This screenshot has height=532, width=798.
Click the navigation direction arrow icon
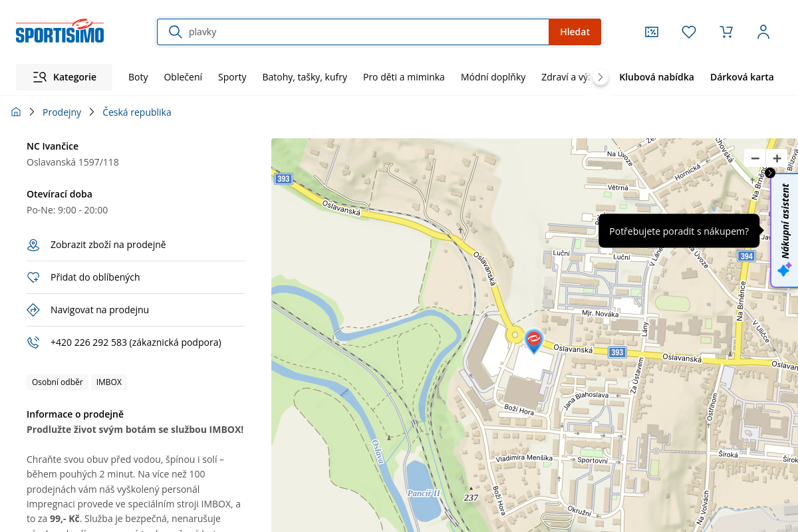point(33,310)
